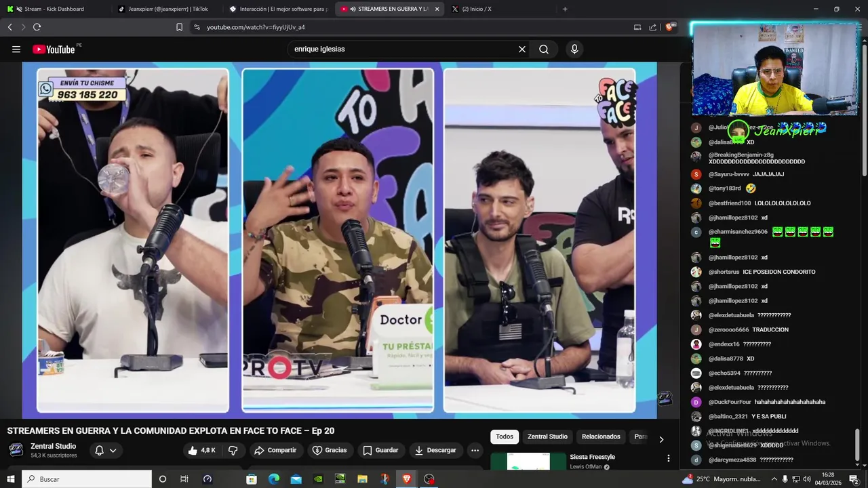Switch to the Interacción software tab
Viewport: 868px width, 488px height.
tap(278, 9)
